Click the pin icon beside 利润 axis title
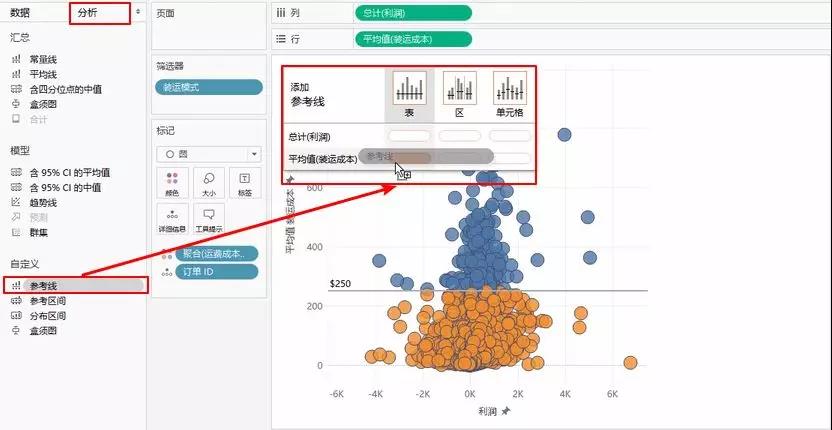 click(506, 411)
